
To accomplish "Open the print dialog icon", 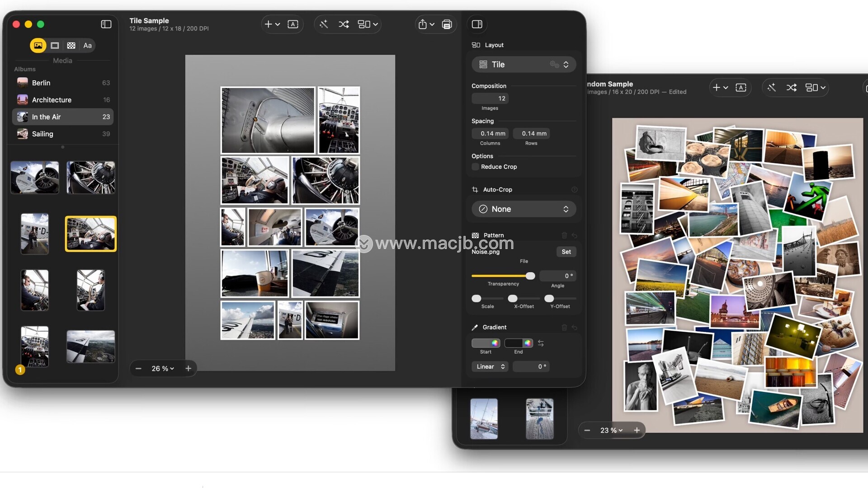I will 447,24.
